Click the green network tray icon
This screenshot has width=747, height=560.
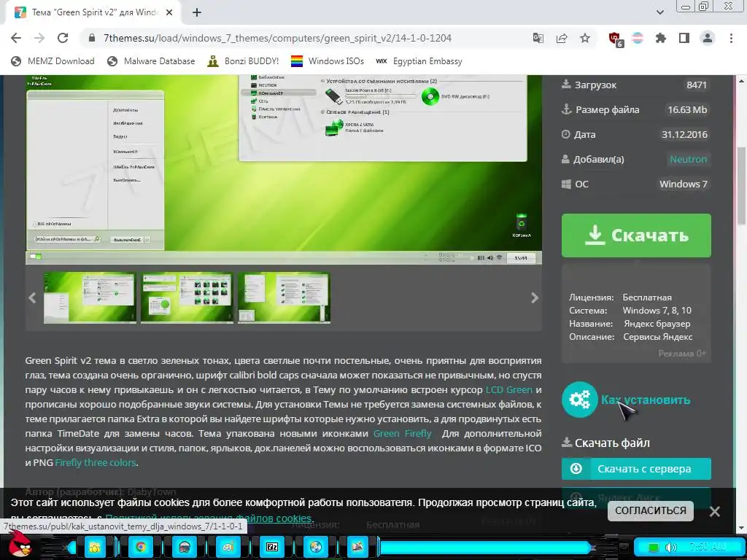(654, 547)
